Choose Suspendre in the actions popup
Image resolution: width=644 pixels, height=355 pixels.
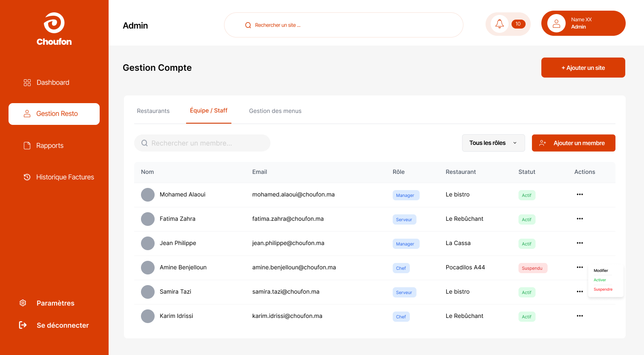click(x=603, y=289)
